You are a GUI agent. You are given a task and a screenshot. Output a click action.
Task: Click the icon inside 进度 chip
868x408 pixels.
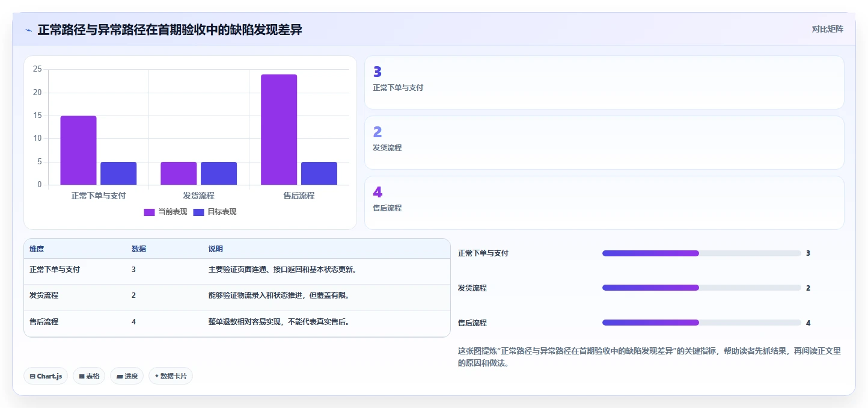[x=120, y=377]
